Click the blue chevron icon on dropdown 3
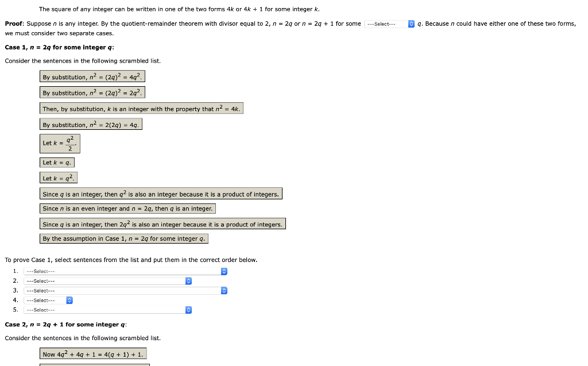Viewport: 588px width, 366px height. click(223, 291)
